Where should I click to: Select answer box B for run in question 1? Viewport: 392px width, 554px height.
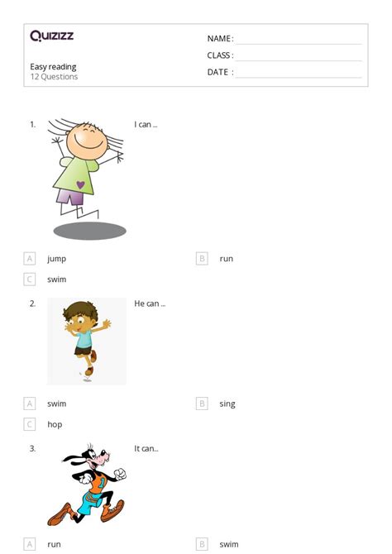[x=202, y=259]
